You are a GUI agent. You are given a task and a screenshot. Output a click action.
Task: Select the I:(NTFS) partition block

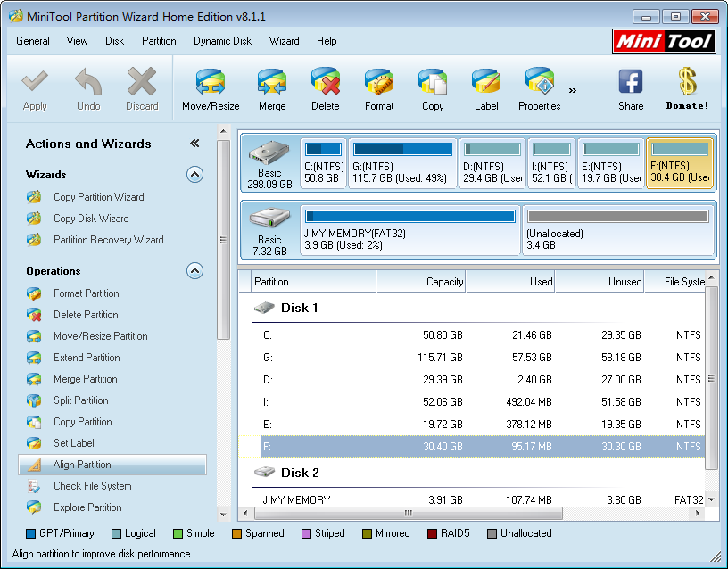551,163
